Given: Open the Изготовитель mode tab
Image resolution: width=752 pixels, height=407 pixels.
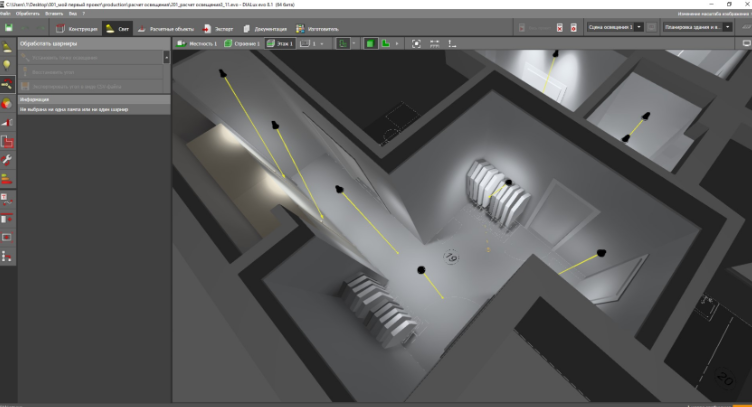Looking at the screenshot, I should coord(317,29).
